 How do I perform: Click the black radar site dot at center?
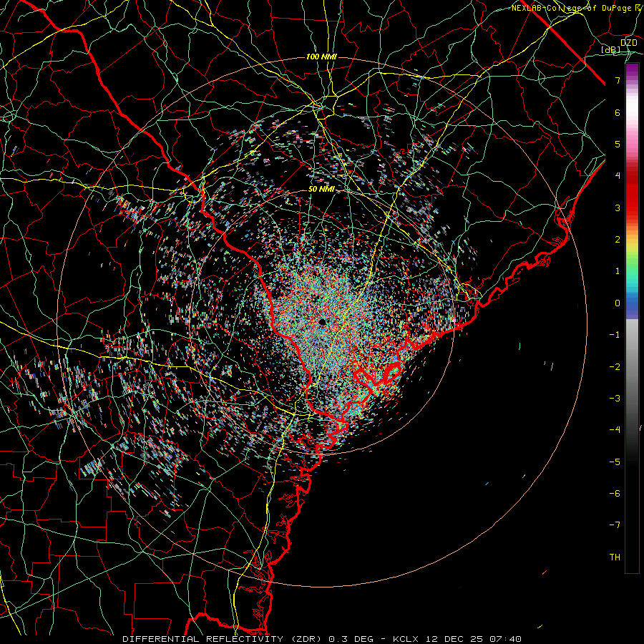click(322, 321)
